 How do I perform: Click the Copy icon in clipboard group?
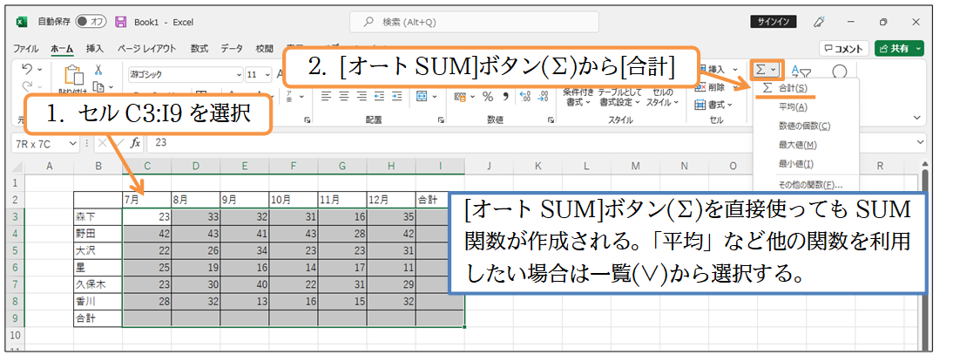pyautogui.click(x=98, y=86)
